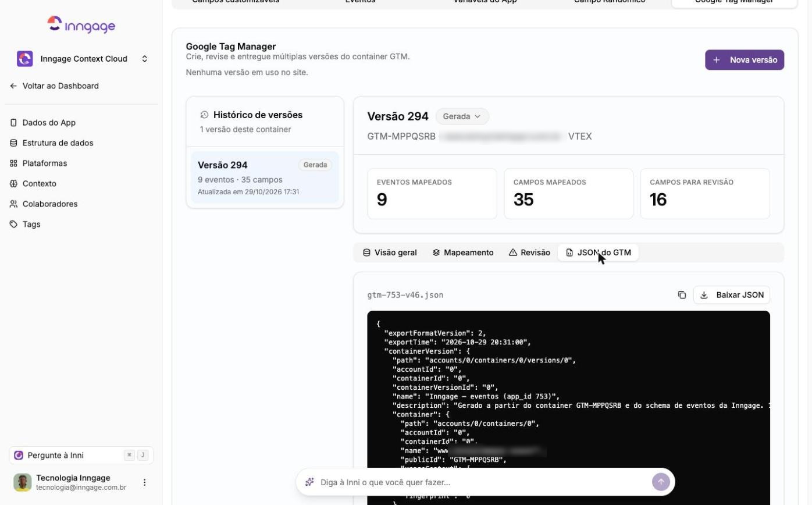
Task: Click the download icon in Baixar JSON
Action: click(704, 295)
